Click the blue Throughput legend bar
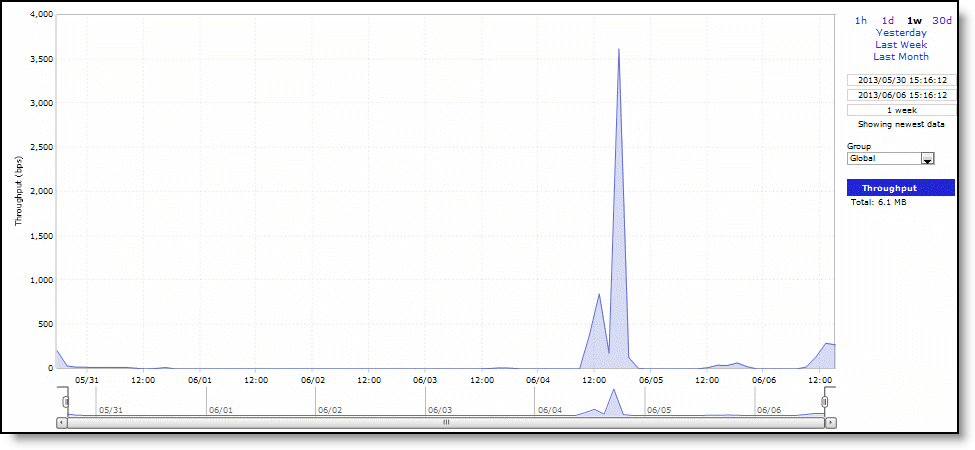Screen dimensions: 975x450 (901, 188)
